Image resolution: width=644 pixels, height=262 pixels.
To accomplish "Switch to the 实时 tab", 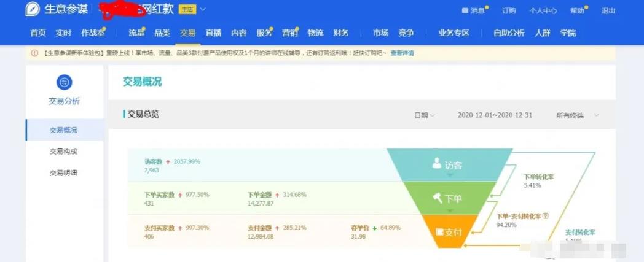I will [x=64, y=33].
